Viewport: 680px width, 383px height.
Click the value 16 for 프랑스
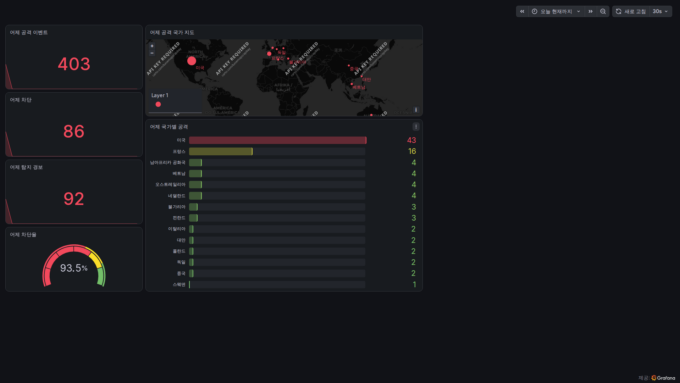pyautogui.click(x=412, y=151)
